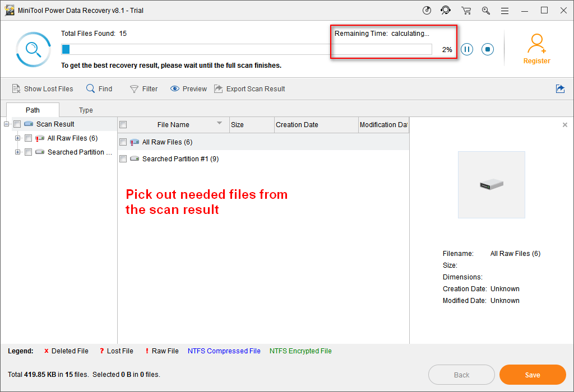This screenshot has height=392, width=574.
Task: Open the shopping cart purchase icon
Action: (x=466, y=11)
